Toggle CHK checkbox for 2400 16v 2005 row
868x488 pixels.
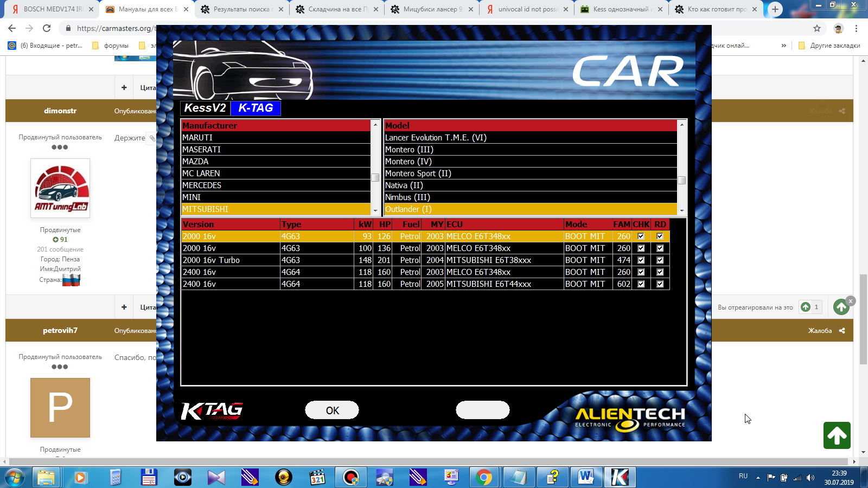641,284
